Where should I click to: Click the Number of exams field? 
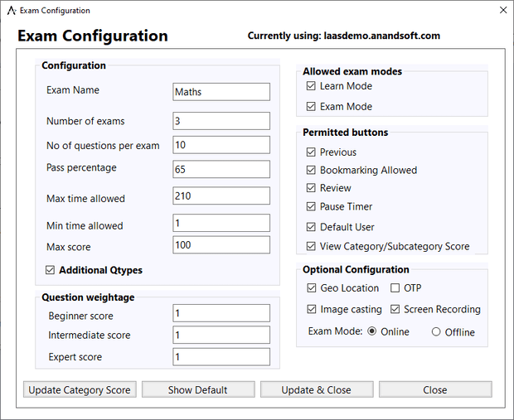pos(221,121)
